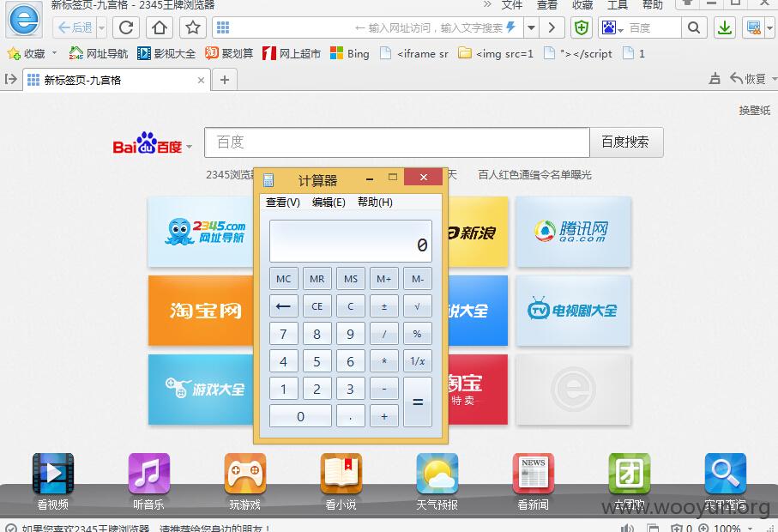The image size is (778, 532).
Task: Click the calculator percent key
Action: pyautogui.click(x=417, y=334)
